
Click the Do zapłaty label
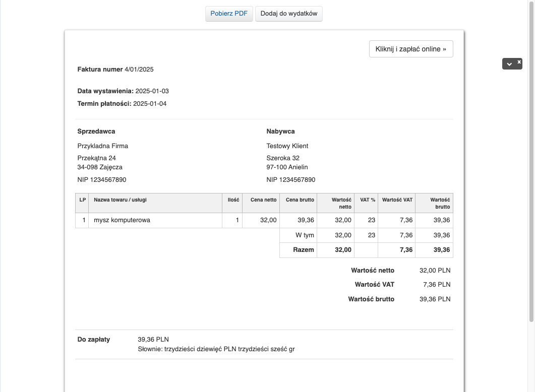93,340
